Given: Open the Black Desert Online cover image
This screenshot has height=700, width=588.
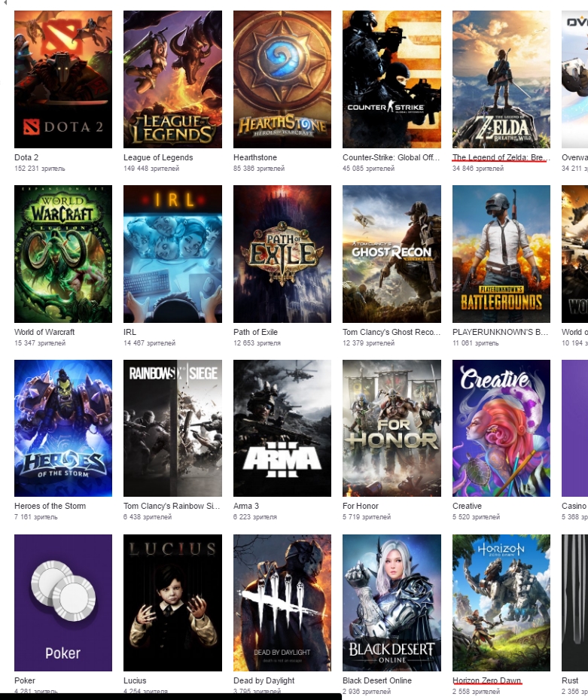Looking at the screenshot, I should click(391, 602).
